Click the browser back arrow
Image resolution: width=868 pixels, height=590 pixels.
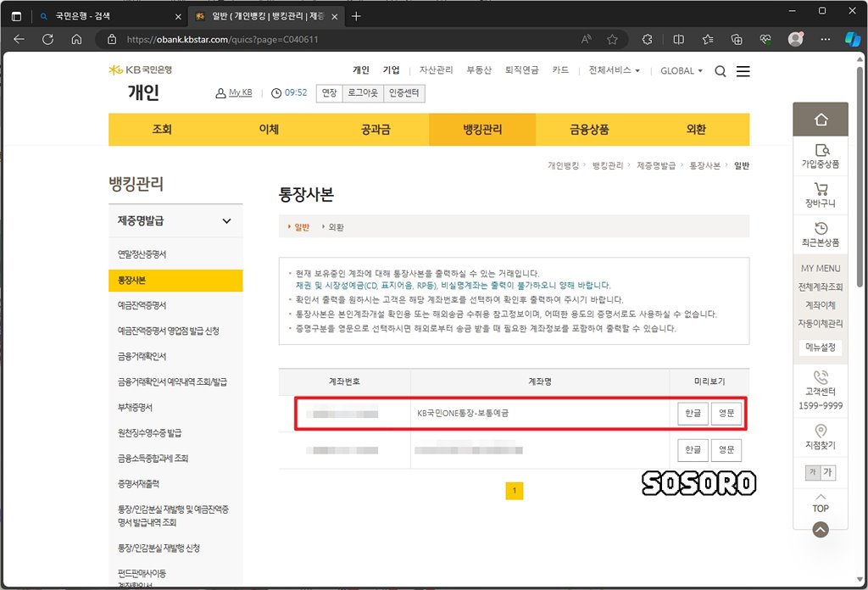point(19,39)
